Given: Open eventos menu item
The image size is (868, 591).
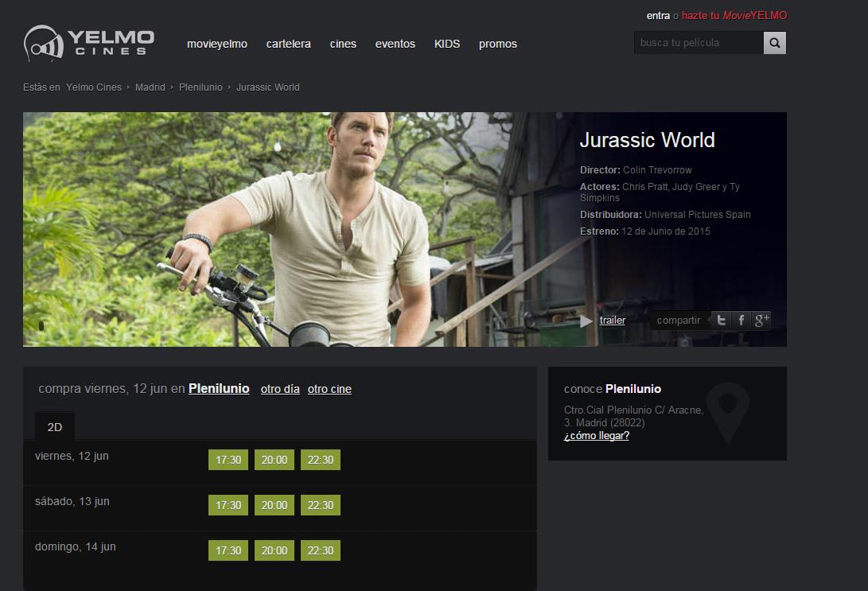Looking at the screenshot, I should click(x=395, y=44).
